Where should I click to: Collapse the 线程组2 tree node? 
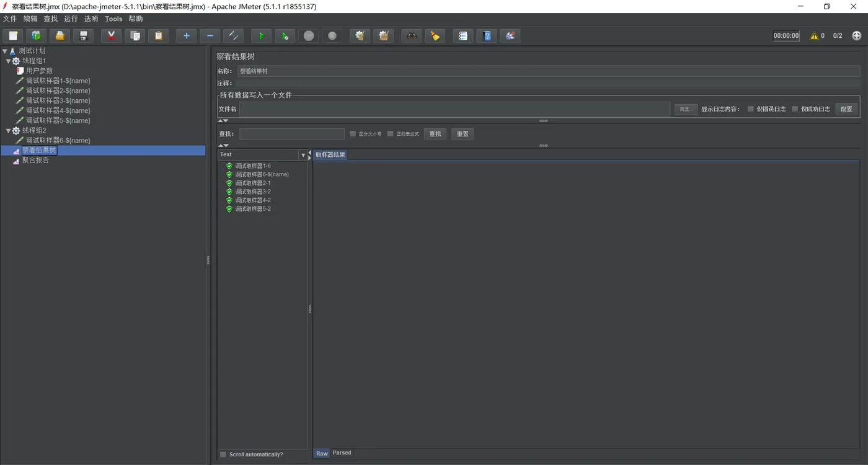[9, 131]
